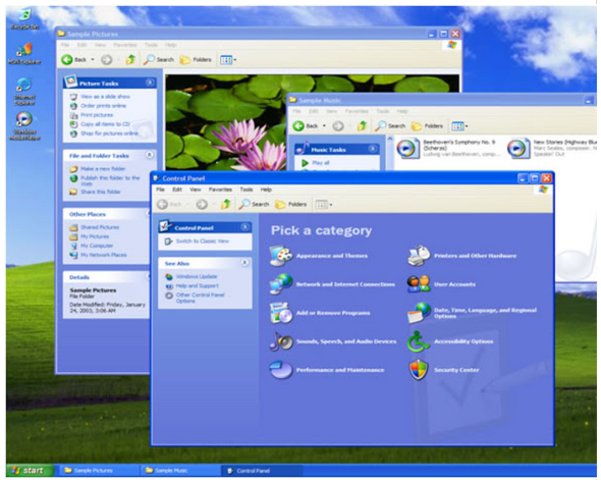This screenshot has width=601, height=480.
Task: Switch to Sample Music taskbar button
Action: click(180, 470)
